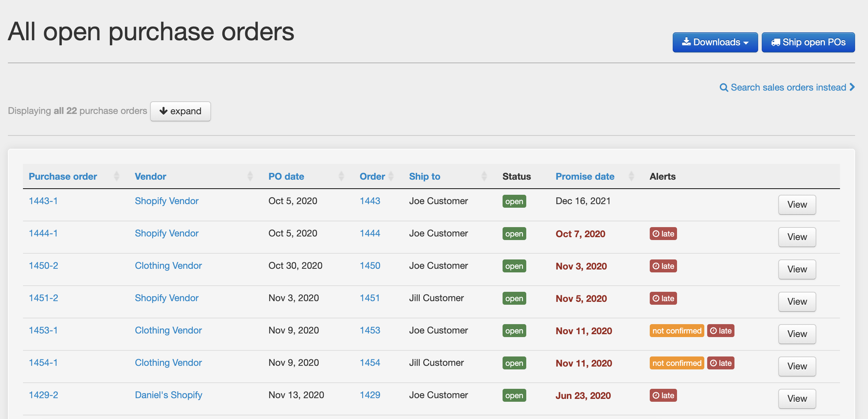868x419 pixels.
Task: Click not confirmed badge for 1453-1
Action: pyautogui.click(x=677, y=331)
